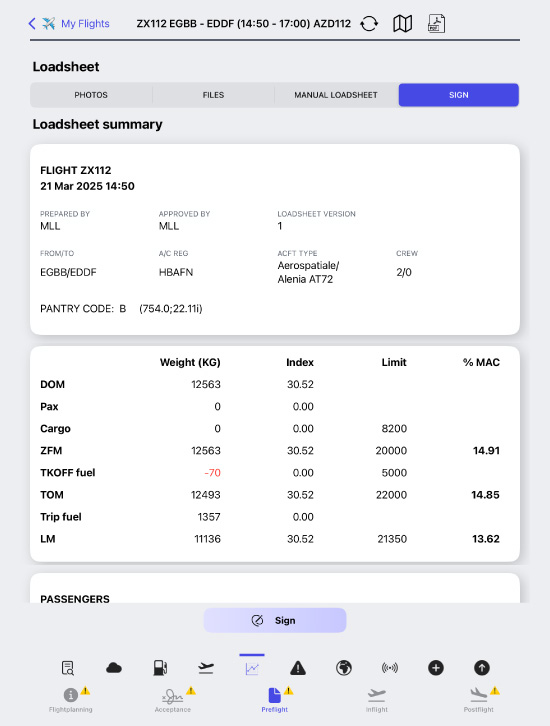Open the document search icon

(x=68, y=668)
